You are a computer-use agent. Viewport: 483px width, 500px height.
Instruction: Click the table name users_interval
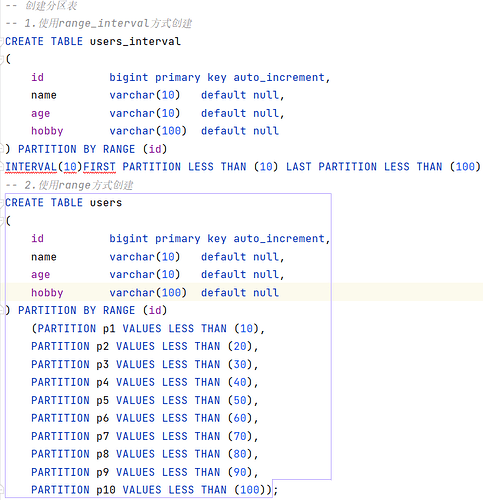click(135, 41)
